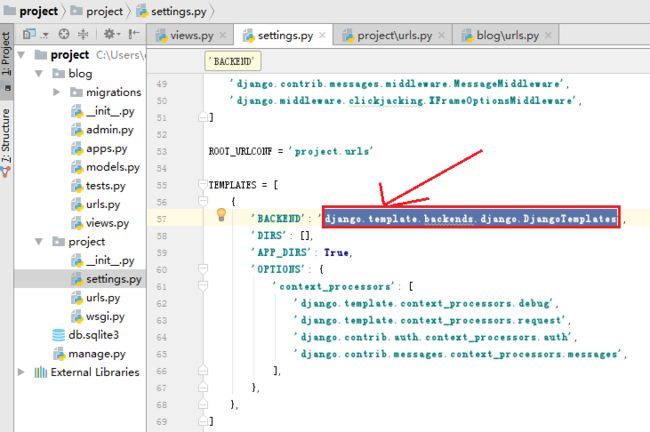Viewport: 650px width, 432px height.
Task: Select blog urls.py file
Action: tap(103, 204)
